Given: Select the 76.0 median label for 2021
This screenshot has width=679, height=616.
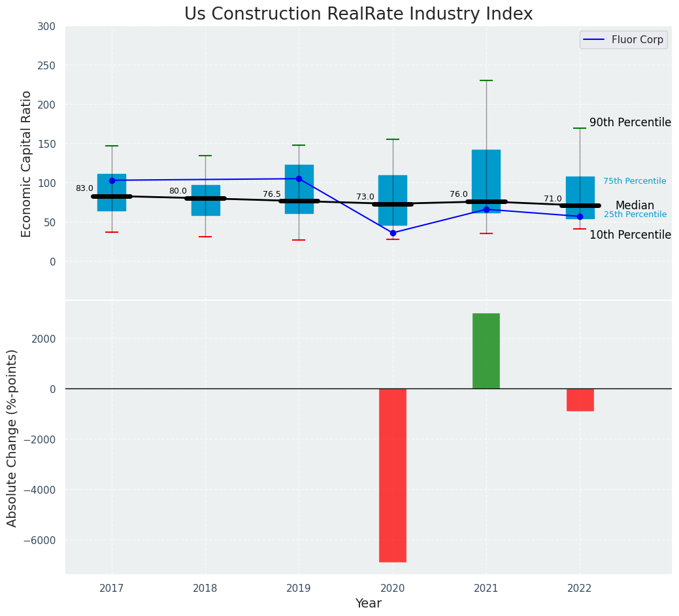Looking at the screenshot, I should (x=459, y=194).
